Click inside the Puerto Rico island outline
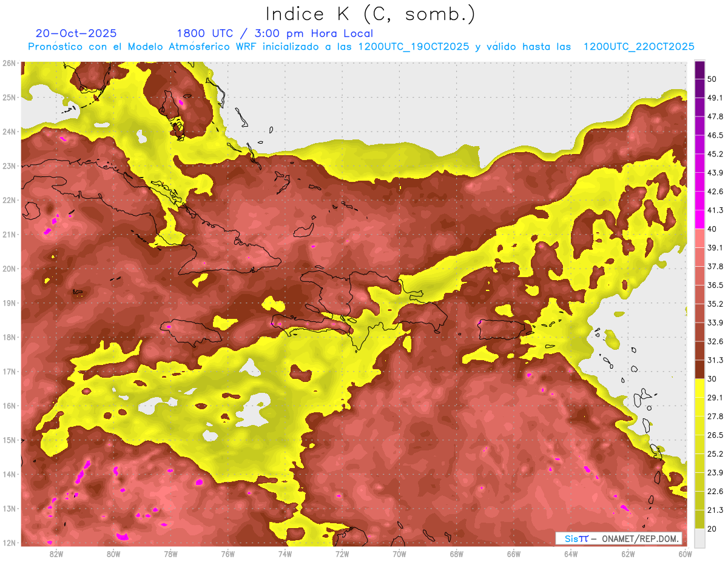This screenshot has width=728, height=562. [500, 329]
